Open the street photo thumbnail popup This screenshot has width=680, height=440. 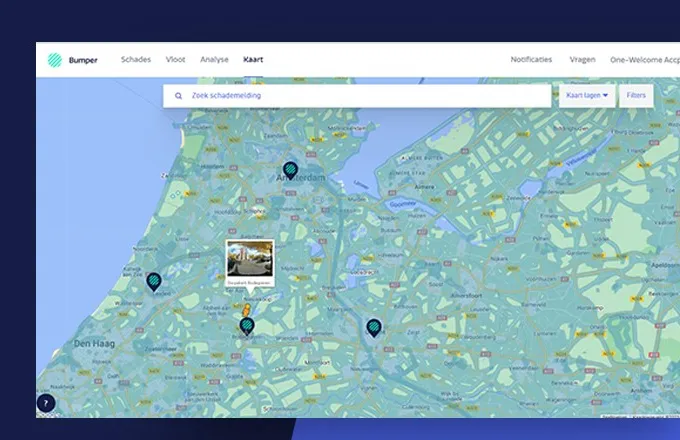coord(250,262)
